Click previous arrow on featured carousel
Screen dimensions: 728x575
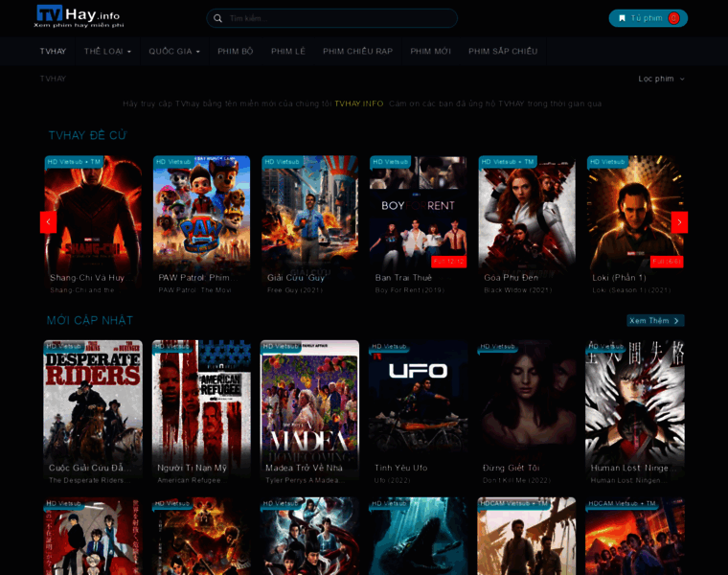pos(48,222)
